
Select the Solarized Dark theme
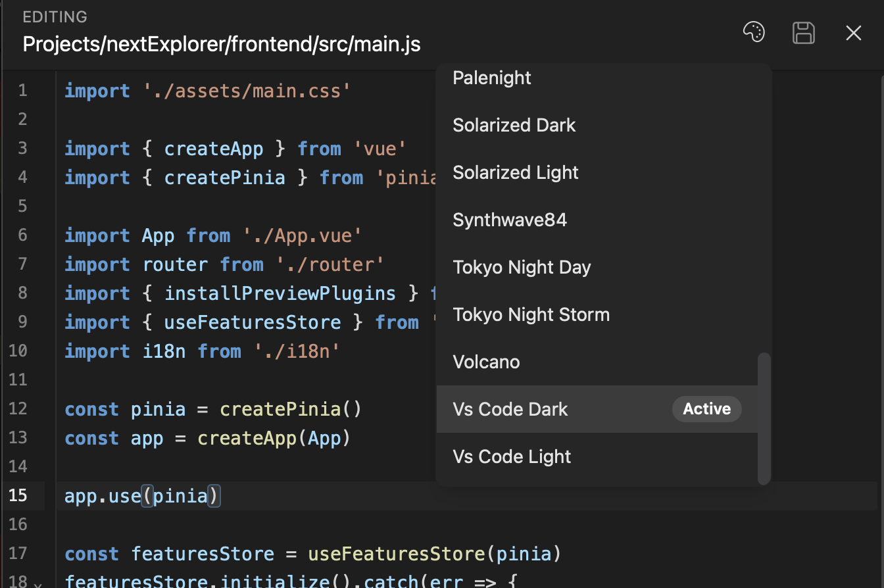(597, 125)
